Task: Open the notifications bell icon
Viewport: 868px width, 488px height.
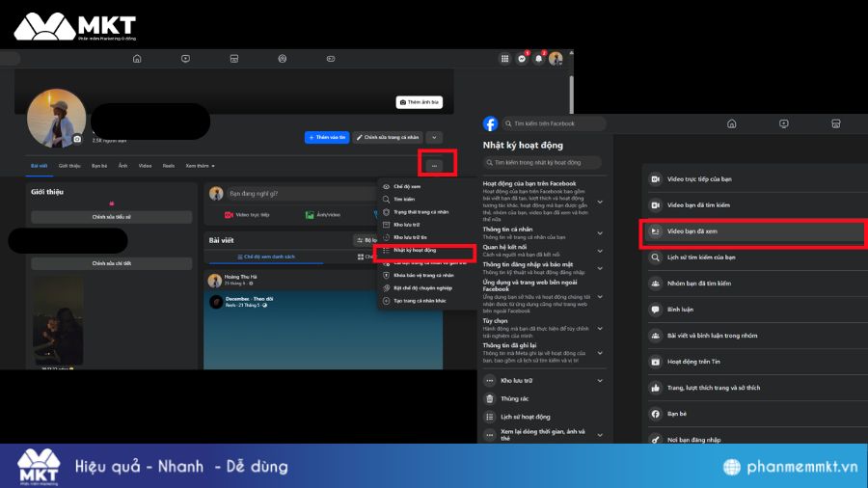Action: coord(538,59)
